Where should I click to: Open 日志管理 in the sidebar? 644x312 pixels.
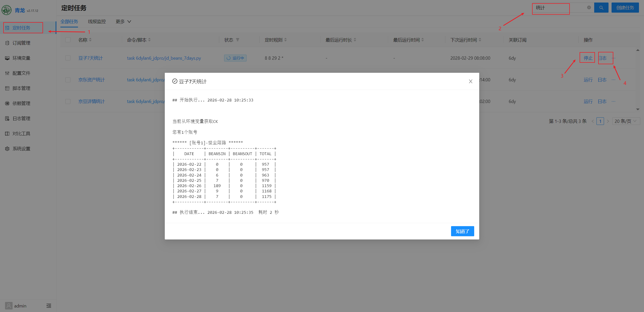coord(21,118)
